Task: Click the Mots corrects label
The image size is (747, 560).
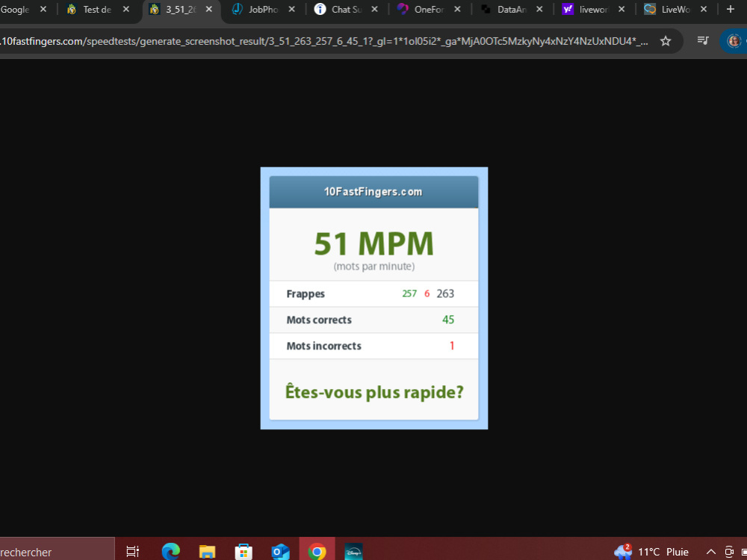Action: point(319,320)
